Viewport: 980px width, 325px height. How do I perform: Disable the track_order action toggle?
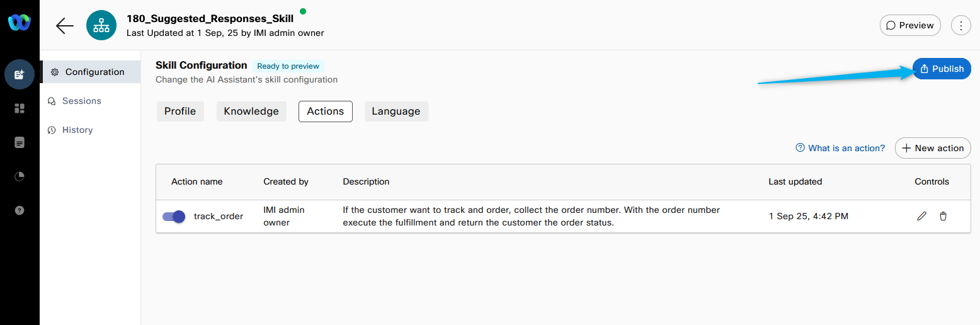click(174, 217)
